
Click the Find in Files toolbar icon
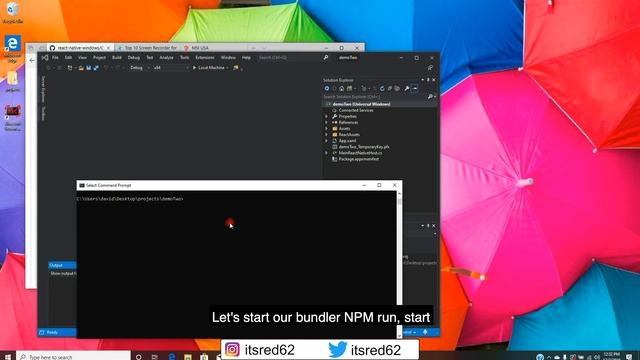click(x=236, y=68)
